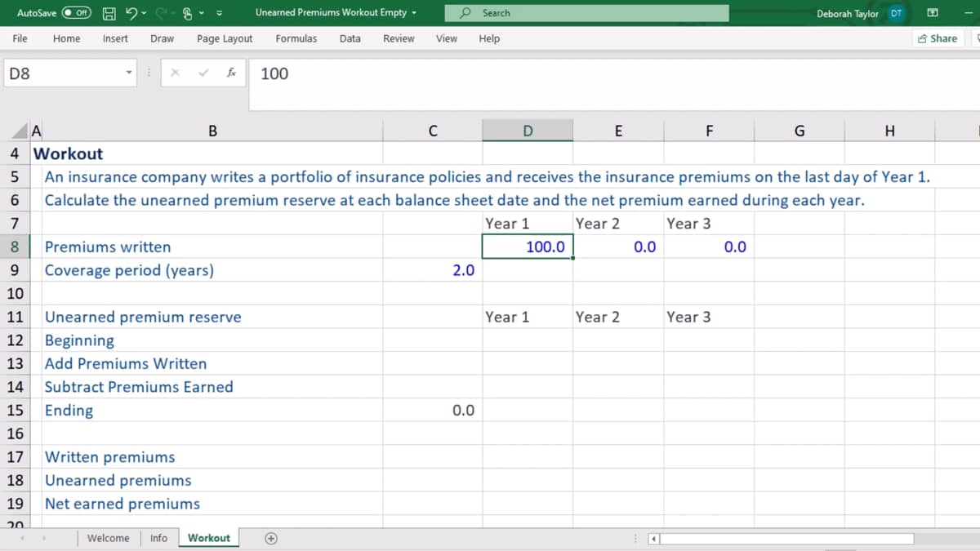Screen dimensions: 980x551
Task: Add a new sheet with plus icon
Action: pyautogui.click(x=271, y=538)
